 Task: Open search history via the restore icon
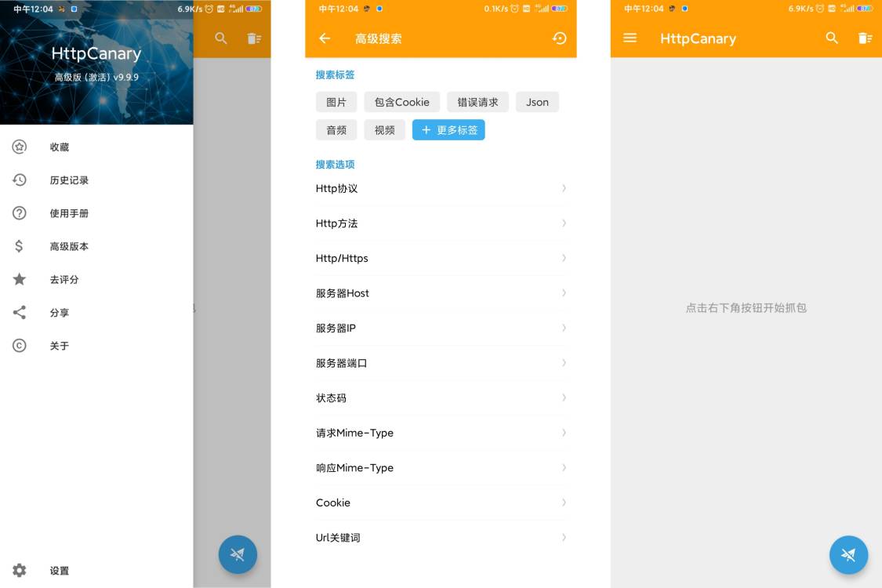tap(559, 38)
